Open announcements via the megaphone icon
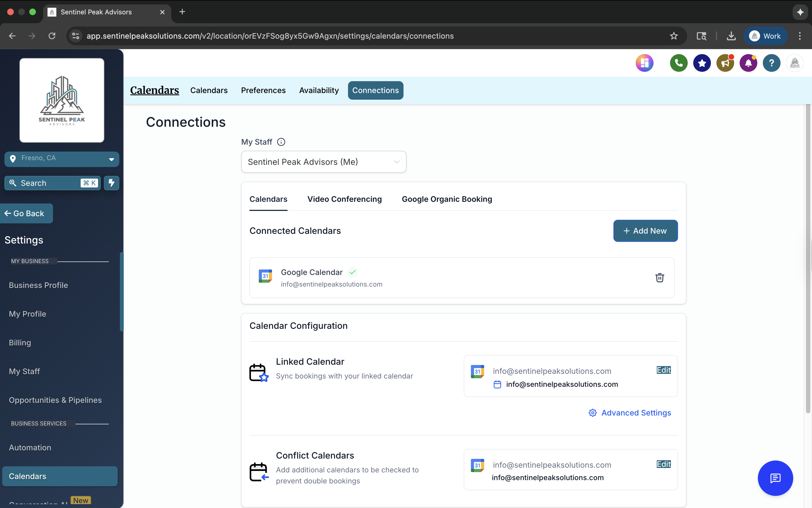Image resolution: width=812 pixels, height=508 pixels. point(725,63)
